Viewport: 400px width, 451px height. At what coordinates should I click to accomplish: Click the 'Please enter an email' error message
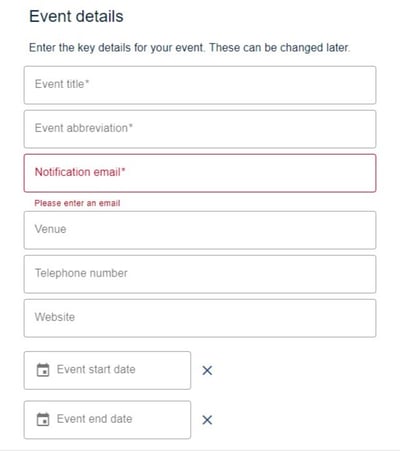click(x=77, y=203)
